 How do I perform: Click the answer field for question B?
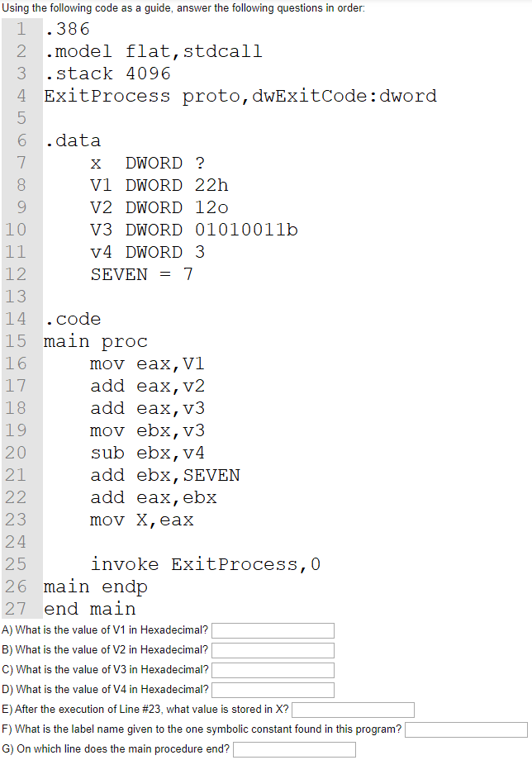273,650
